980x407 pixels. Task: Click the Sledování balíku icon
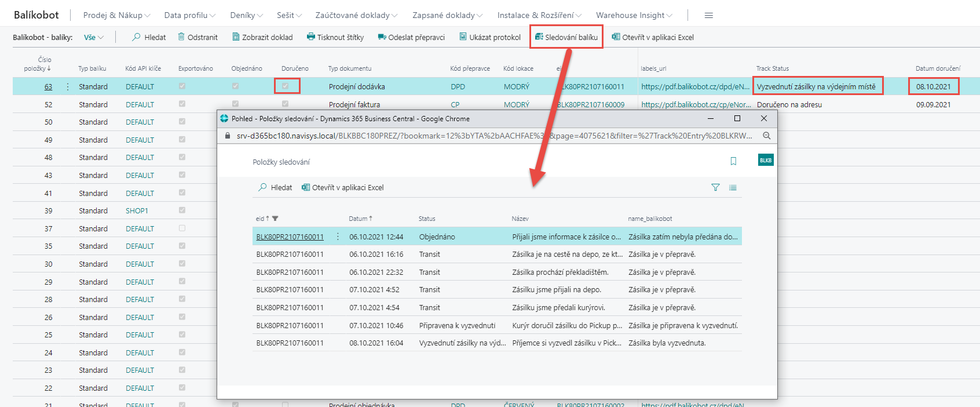pos(539,37)
